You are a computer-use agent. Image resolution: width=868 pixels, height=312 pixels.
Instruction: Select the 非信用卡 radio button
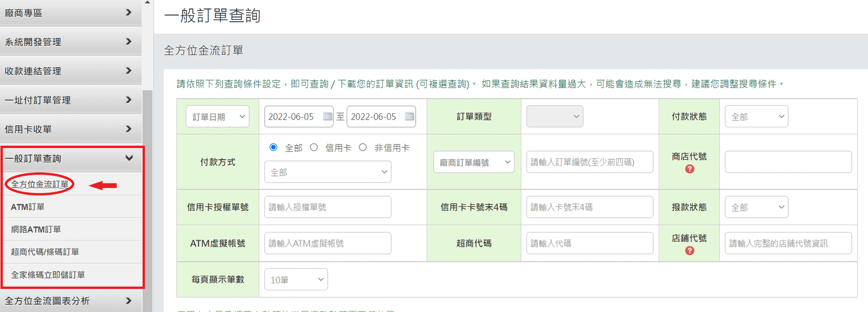click(x=363, y=147)
